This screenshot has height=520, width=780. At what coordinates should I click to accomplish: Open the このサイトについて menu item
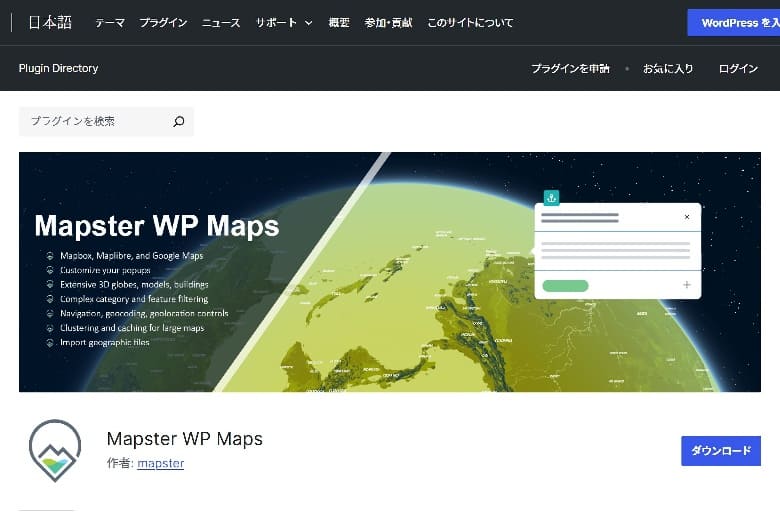470,23
